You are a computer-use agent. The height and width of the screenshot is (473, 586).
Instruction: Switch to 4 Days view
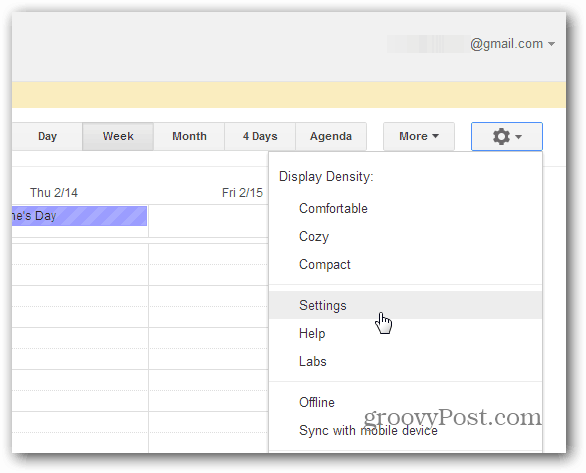point(260,136)
